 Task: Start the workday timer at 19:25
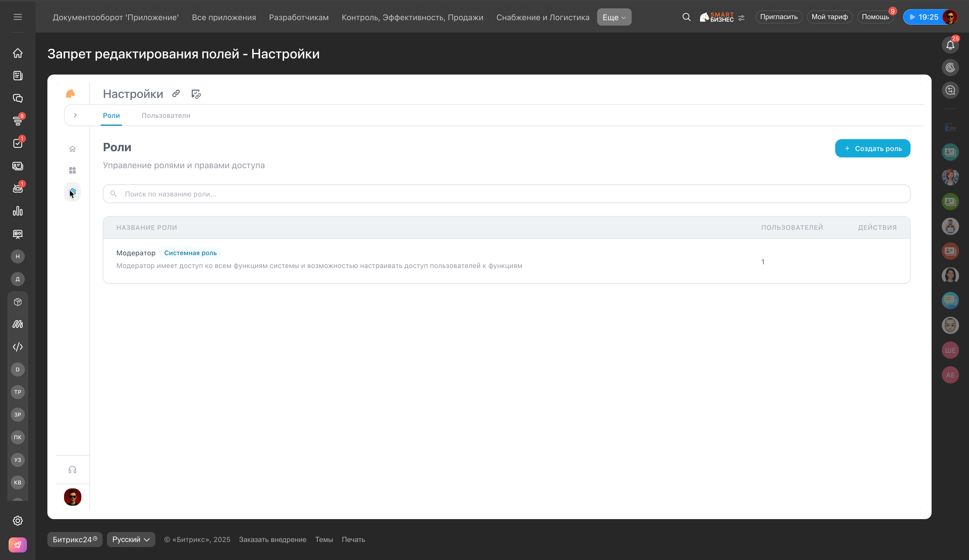coord(923,17)
